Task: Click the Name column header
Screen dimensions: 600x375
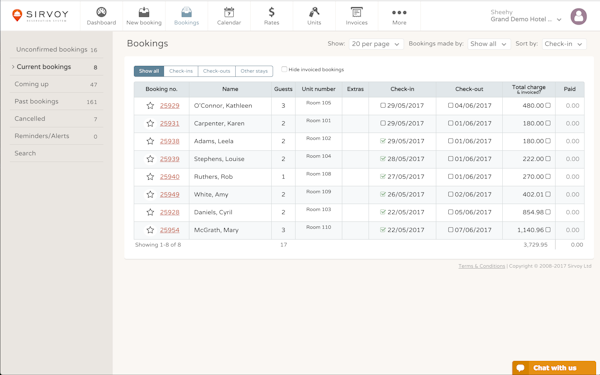Action: click(230, 89)
